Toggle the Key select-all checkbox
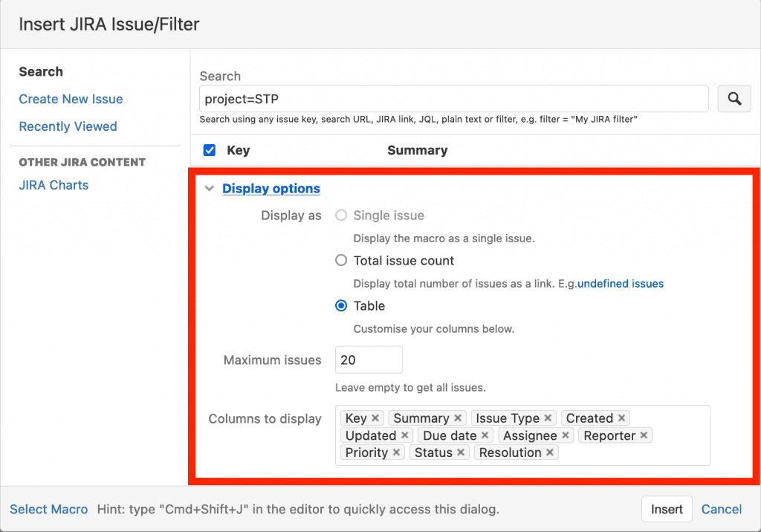This screenshot has width=761, height=532. (210, 150)
